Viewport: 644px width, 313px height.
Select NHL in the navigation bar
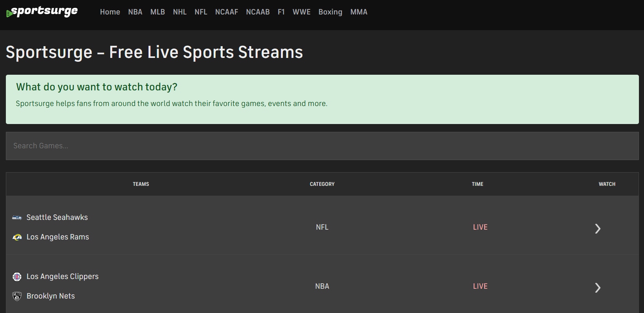[180, 12]
